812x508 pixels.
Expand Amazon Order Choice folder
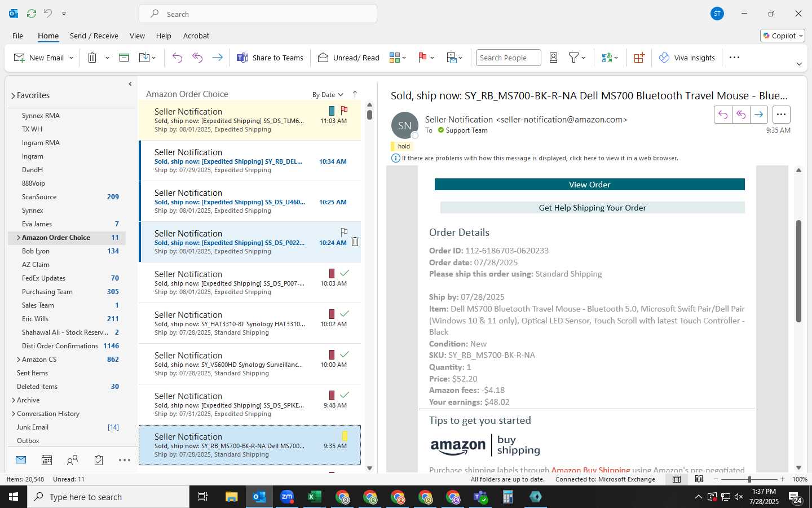19,238
